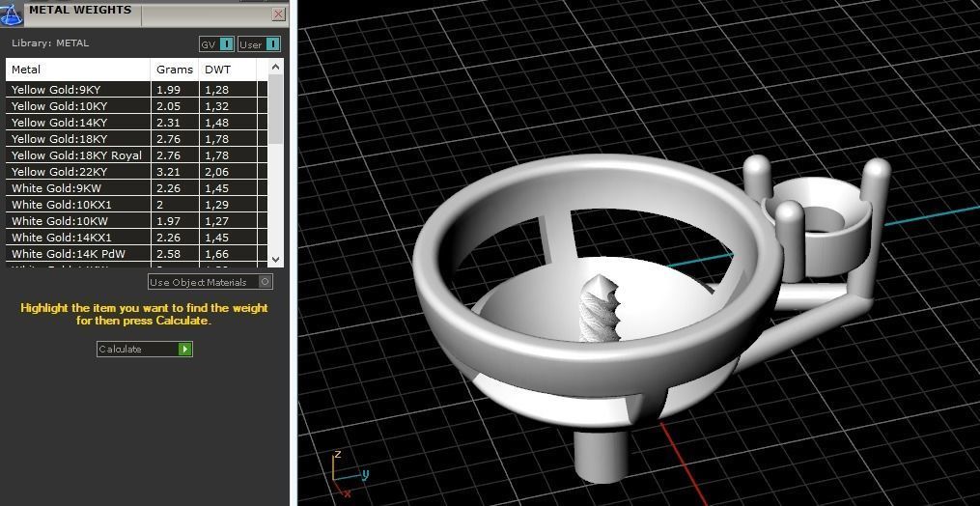
Task: Select the twisted drill bit model
Action: 599,309
